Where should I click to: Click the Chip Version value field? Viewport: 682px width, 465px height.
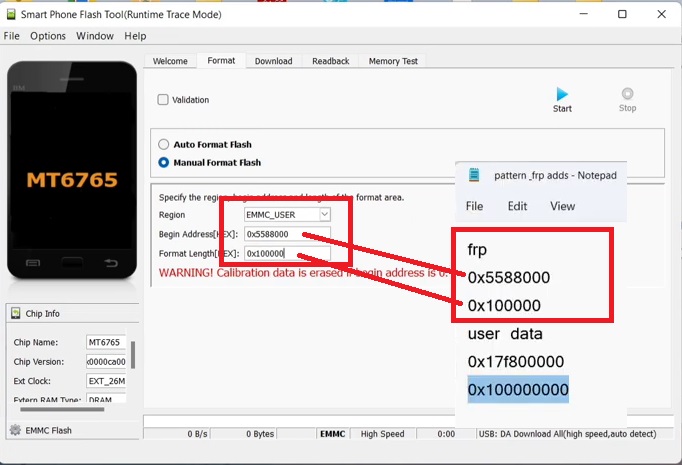click(x=106, y=361)
